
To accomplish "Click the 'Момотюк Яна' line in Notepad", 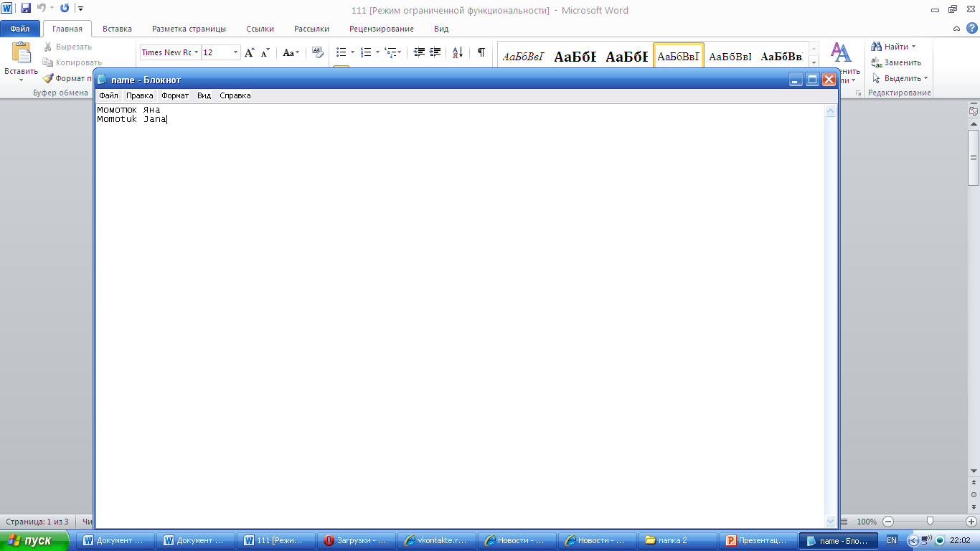I will pyautogui.click(x=128, y=110).
